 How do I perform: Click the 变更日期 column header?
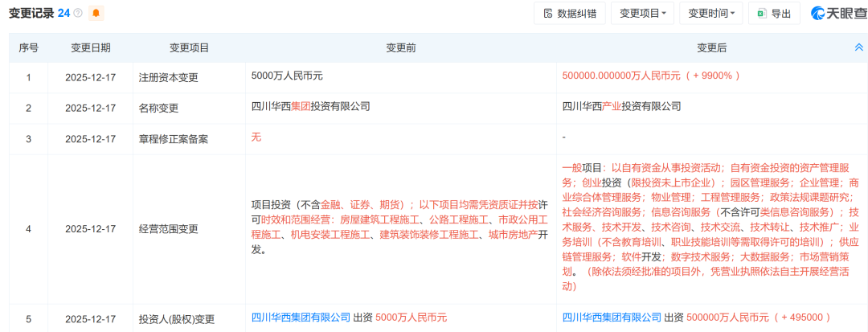coord(90,48)
